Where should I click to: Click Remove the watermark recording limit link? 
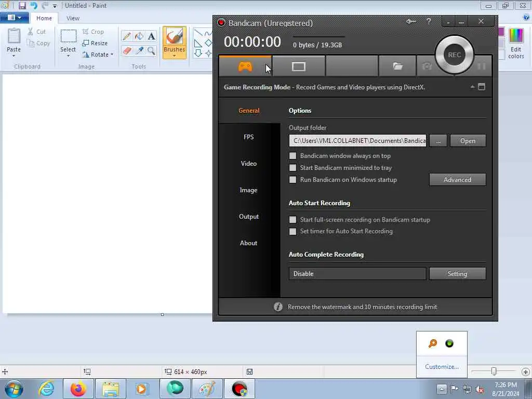[x=362, y=307]
